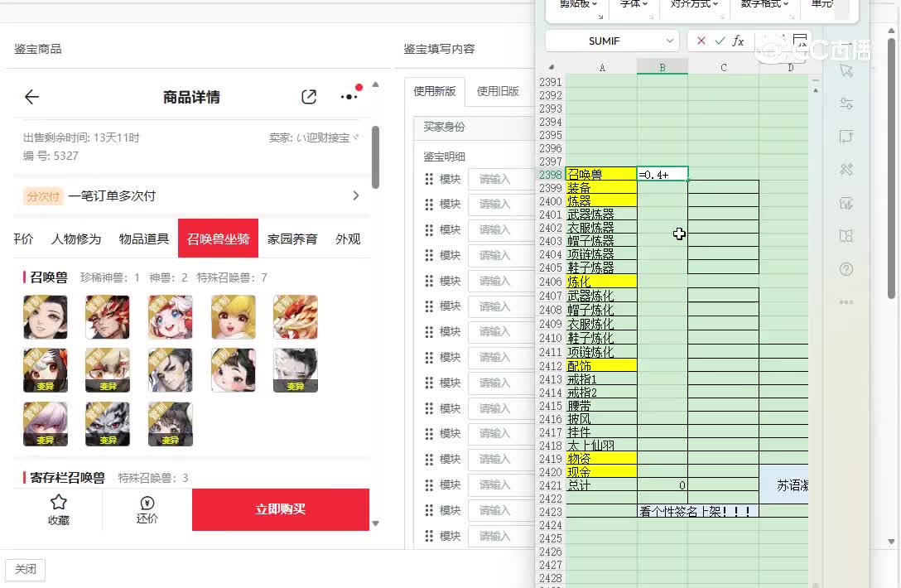This screenshot has width=901, height=588.
Task: Select the 使用旧版 tab
Action: pos(498,91)
